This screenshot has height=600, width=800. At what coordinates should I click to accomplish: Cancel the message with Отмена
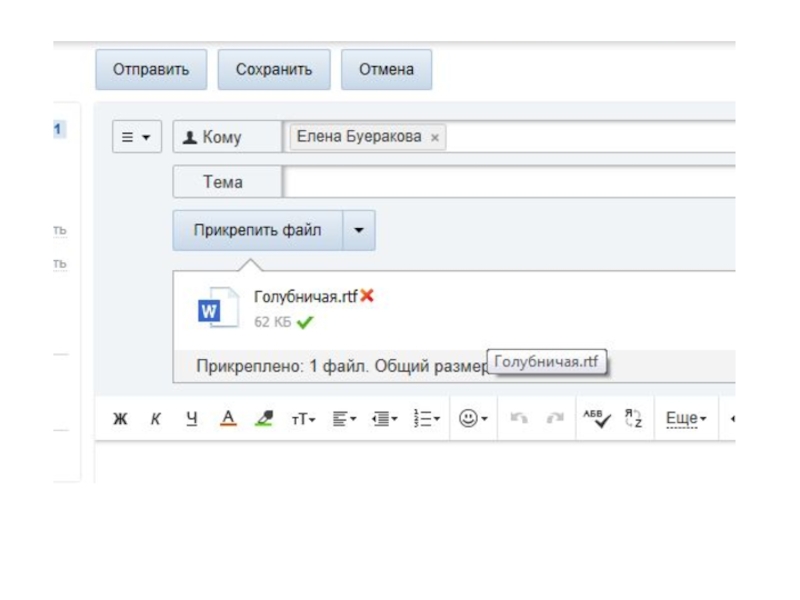click(386, 69)
